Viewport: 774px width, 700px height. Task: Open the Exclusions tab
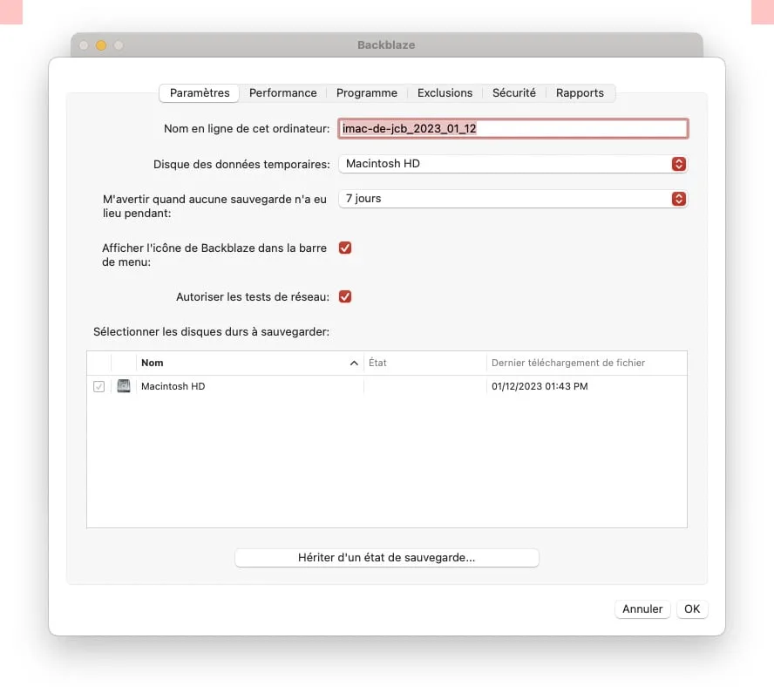(x=445, y=92)
